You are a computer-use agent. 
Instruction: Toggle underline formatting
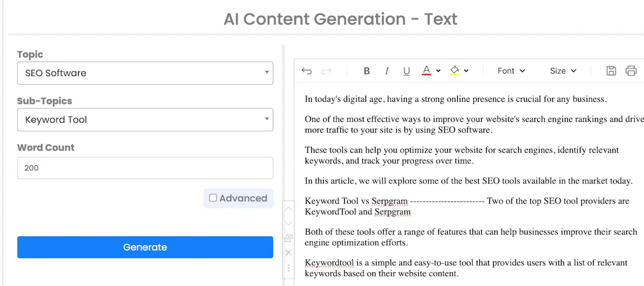(406, 71)
